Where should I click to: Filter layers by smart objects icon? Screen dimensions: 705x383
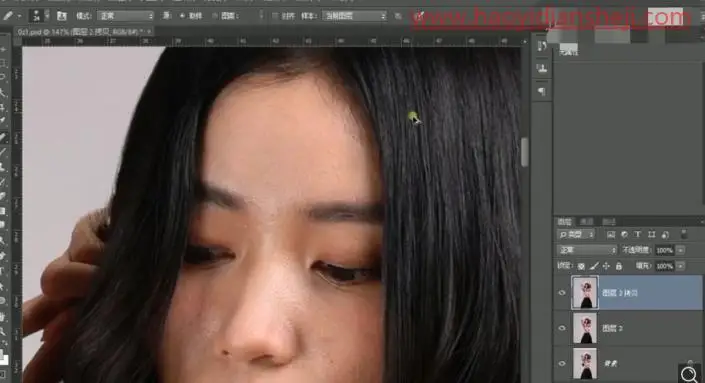[665, 235]
